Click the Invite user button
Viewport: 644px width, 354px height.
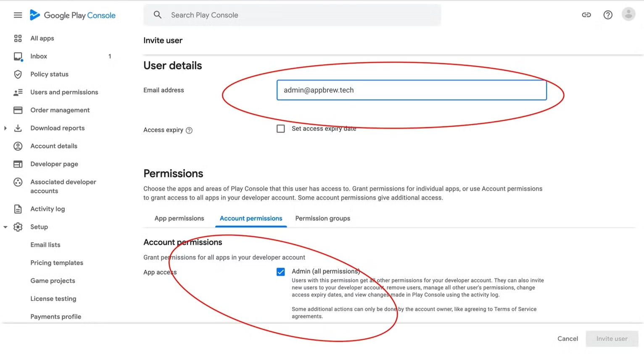tap(612, 338)
